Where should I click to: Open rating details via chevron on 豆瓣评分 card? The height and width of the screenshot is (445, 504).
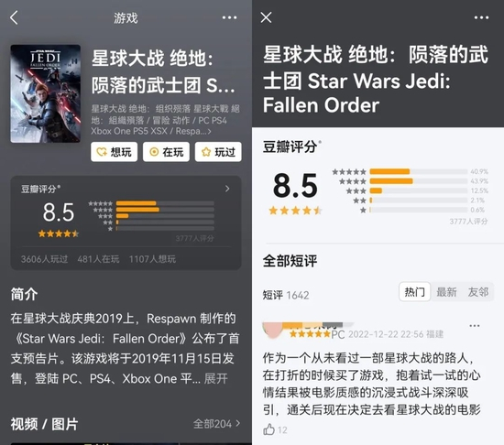227,189
